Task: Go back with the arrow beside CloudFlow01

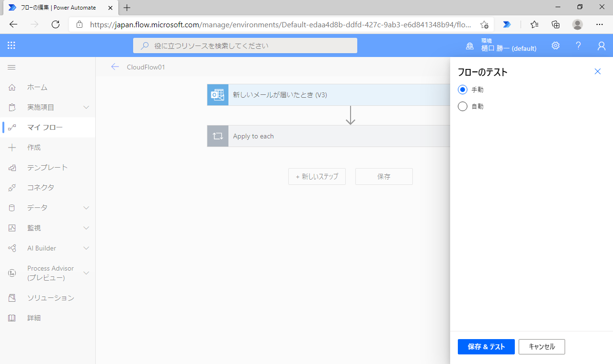Action: [115, 67]
